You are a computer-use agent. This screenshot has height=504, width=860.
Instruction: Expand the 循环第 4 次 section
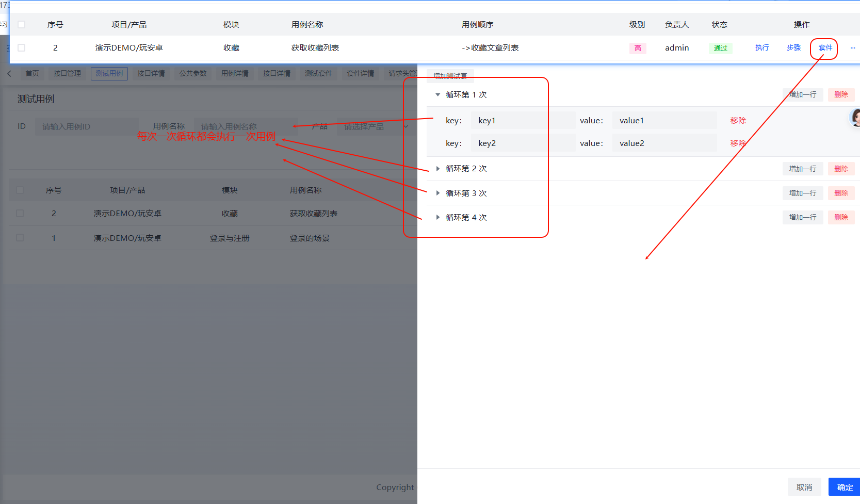coord(437,218)
